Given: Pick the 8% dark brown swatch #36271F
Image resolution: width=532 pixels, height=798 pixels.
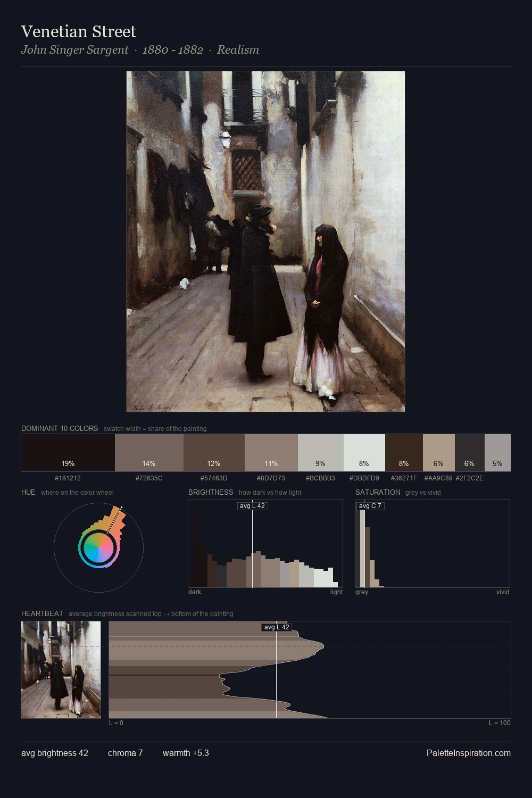Looking at the screenshot, I should tap(404, 453).
